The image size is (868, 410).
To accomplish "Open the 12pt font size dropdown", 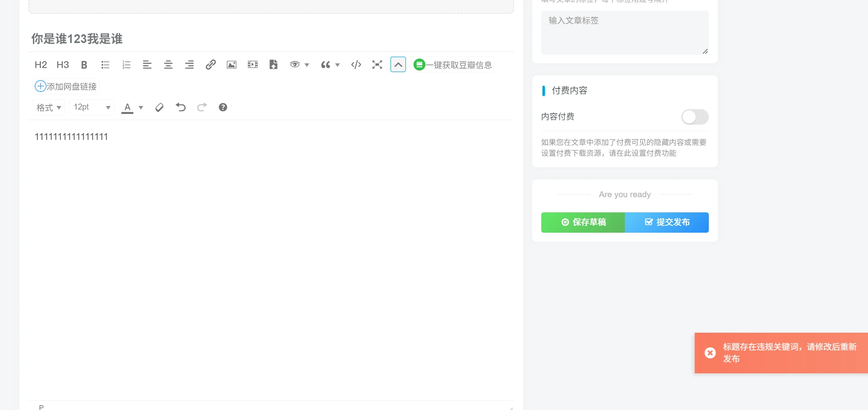I will tap(92, 107).
